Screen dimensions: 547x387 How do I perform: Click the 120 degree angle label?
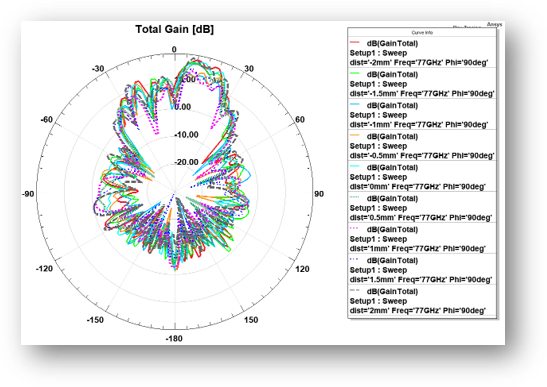pos(302,269)
